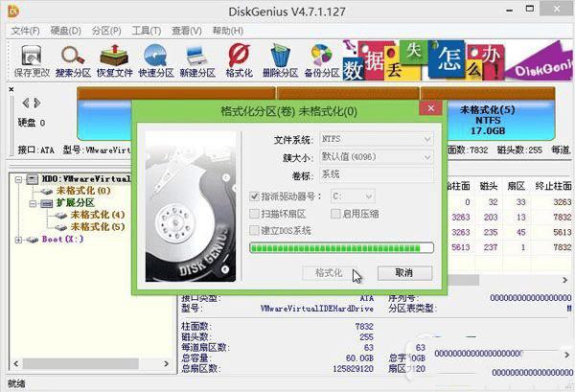Image resolution: width=575 pixels, height=392 pixels.
Task: Collapse the HD0 disk tree node
Action: click(18, 179)
